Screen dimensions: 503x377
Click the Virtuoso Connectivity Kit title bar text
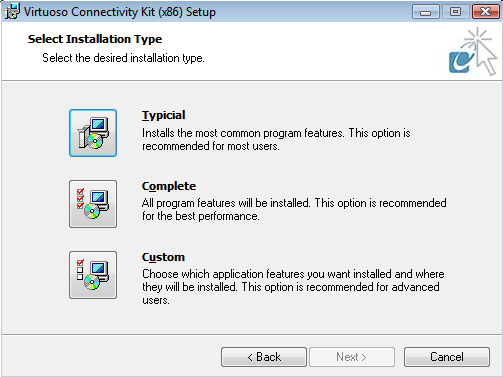[x=120, y=12]
